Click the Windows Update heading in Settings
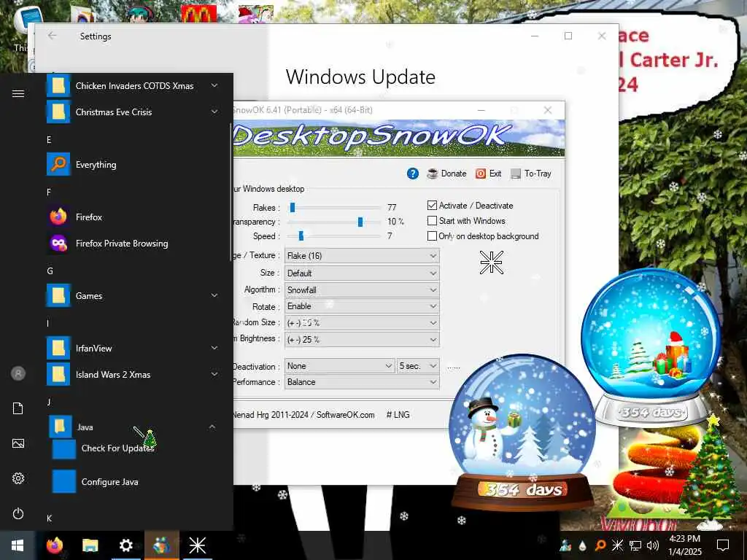This screenshot has height=560, width=747. coord(360,77)
